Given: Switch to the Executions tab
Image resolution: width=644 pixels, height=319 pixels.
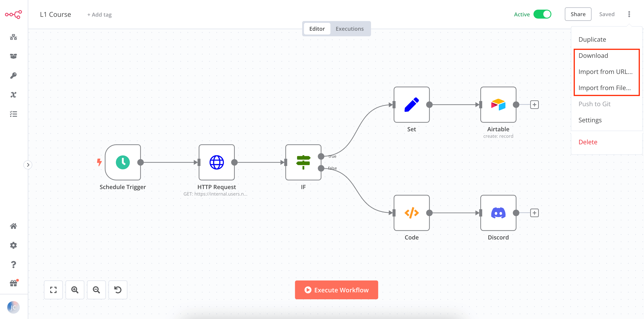Looking at the screenshot, I should pyautogui.click(x=349, y=29).
